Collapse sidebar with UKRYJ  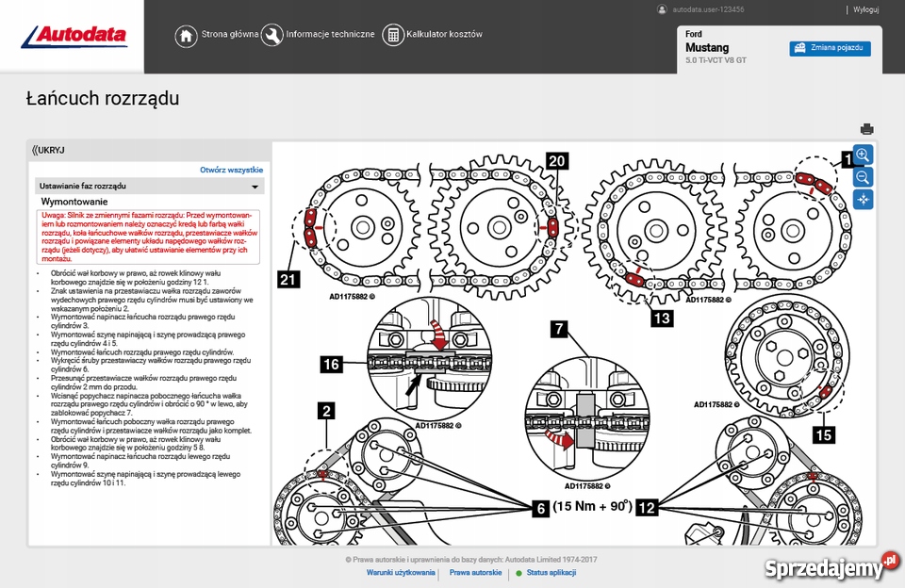coord(48,151)
